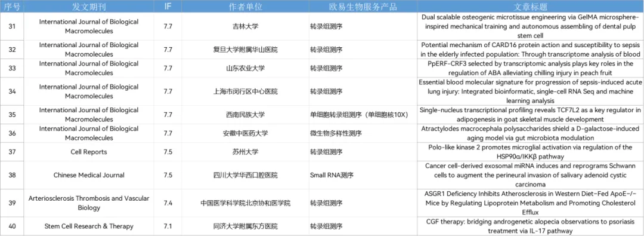Click the Atractylodes macrocephala polysaccharides title
Image resolution: width=644 pixels, height=236 pixels.
(531, 133)
